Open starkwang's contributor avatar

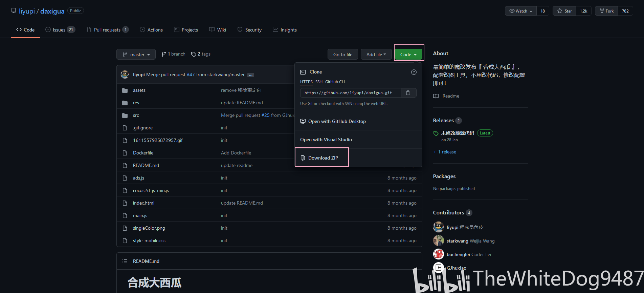[x=439, y=240]
